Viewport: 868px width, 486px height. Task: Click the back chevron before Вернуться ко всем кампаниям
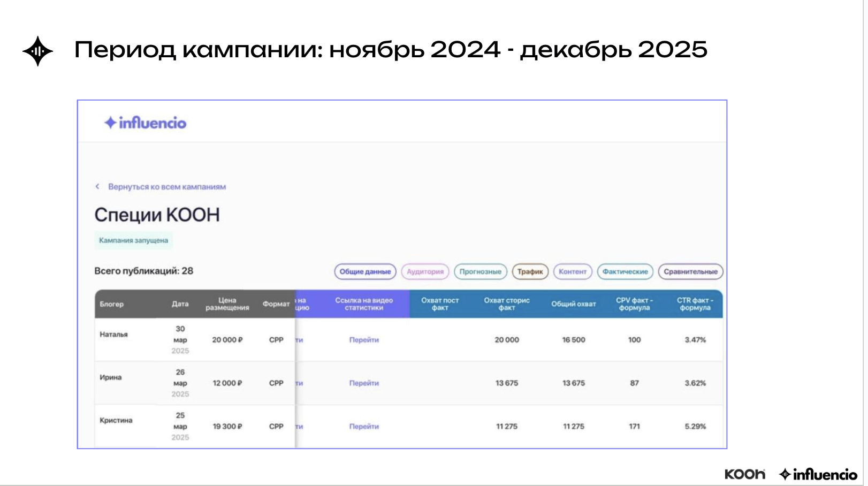click(97, 186)
